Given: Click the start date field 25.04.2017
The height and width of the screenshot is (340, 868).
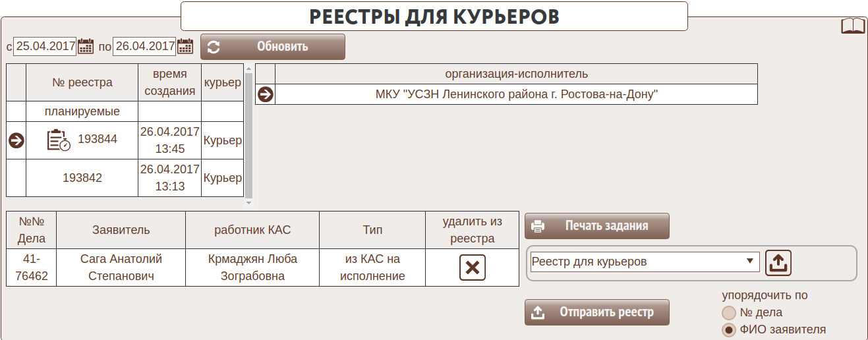Looking at the screenshot, I should click(x=45, y=46).
